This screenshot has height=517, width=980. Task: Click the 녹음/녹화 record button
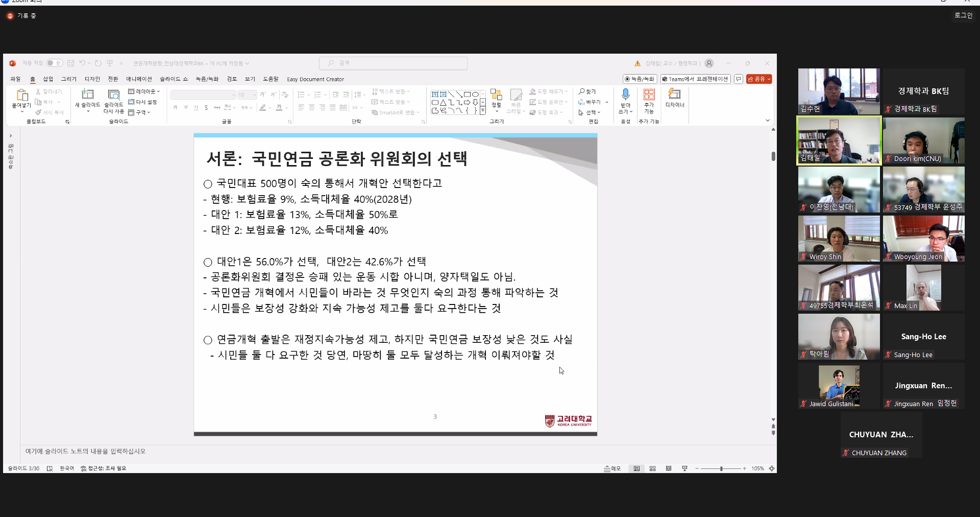[x=640, y=79]
